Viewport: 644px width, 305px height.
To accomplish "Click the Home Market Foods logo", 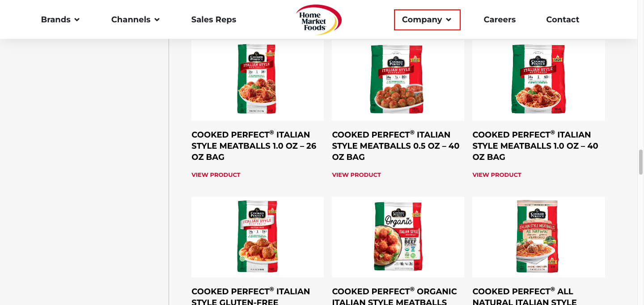I will tap(318, 20).
